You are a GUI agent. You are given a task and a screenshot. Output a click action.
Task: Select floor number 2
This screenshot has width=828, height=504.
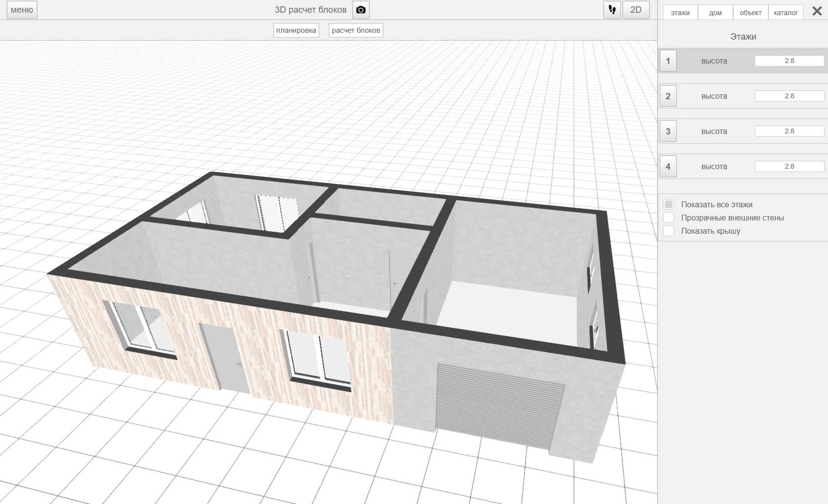coord(668,96)
